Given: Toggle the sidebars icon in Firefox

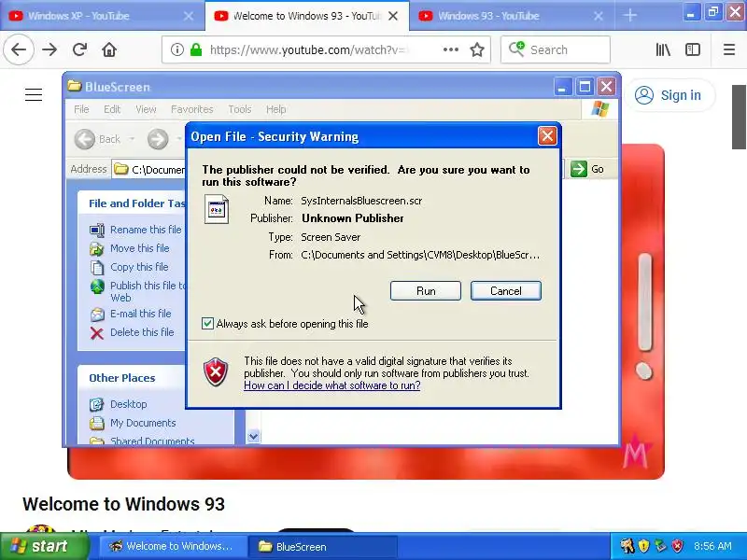Looking at the screenshot, I should pyautogui.click(x=693, y=49).
